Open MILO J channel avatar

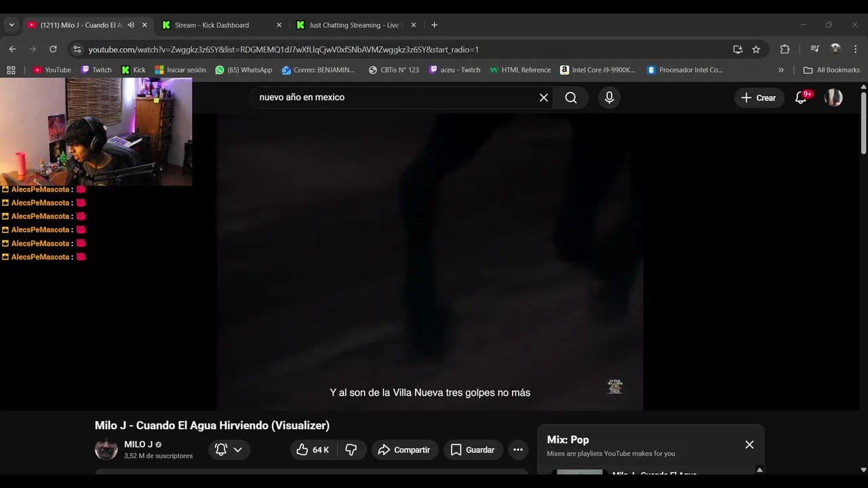pyautogui.click(x=106, y=449)
